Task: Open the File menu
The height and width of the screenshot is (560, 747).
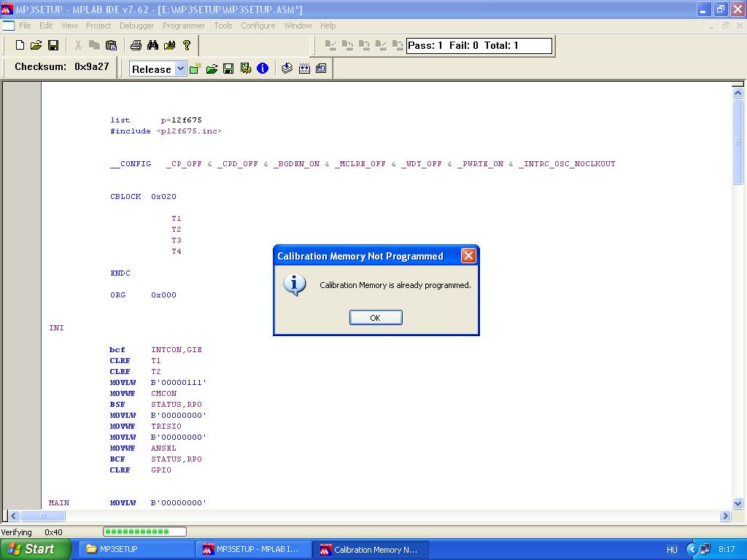Action: click(x=25, y=26)
